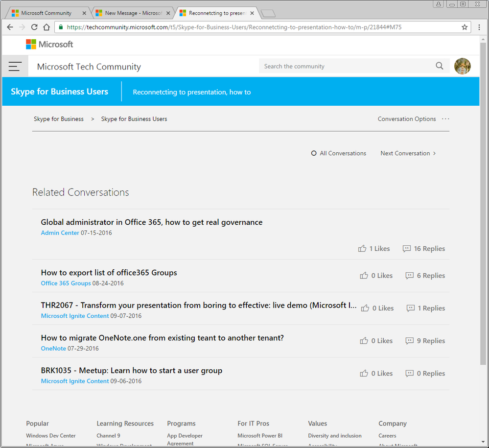Viewport: 489px width, 448px height.
Task: Reload the page with refresh icon
Action: coord(34,27)
